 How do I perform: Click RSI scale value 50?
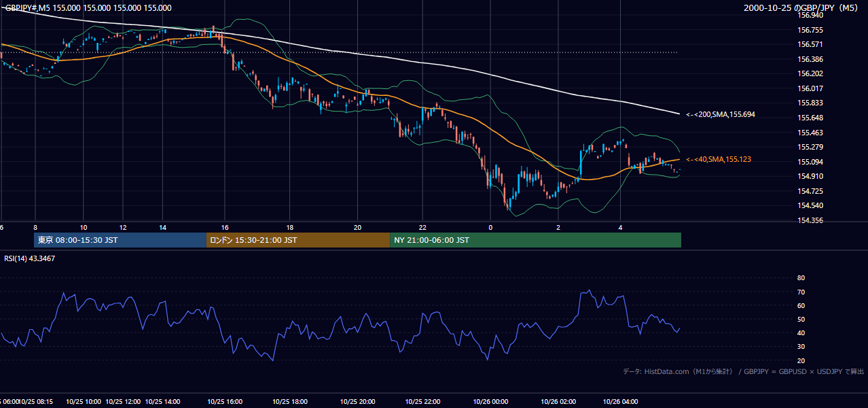tap(801, 319)
